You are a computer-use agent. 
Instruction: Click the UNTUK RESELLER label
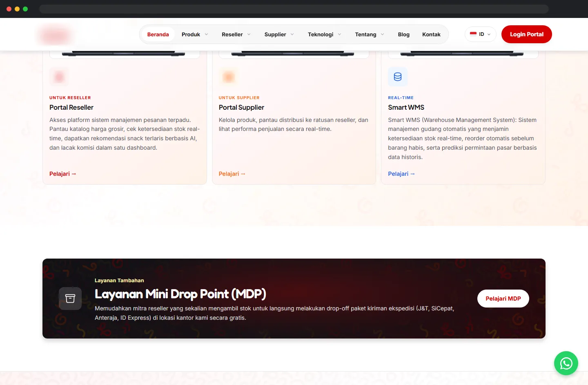click(x=70, y=98)
